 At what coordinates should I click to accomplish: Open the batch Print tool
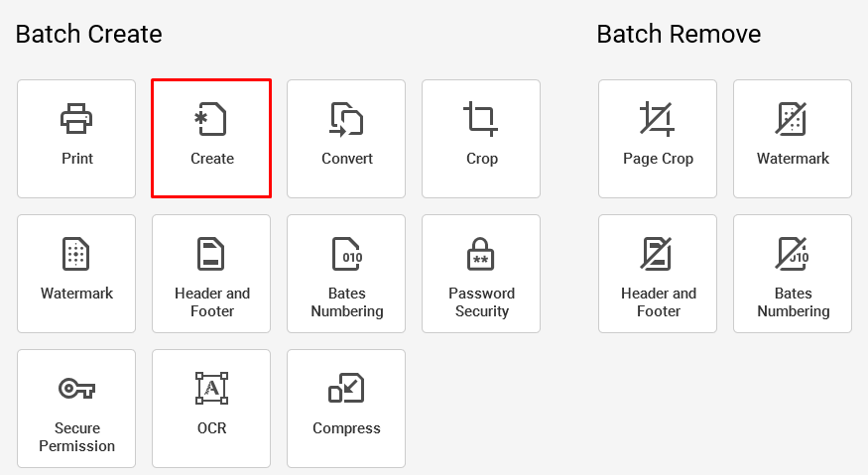[x=76, y=139]
